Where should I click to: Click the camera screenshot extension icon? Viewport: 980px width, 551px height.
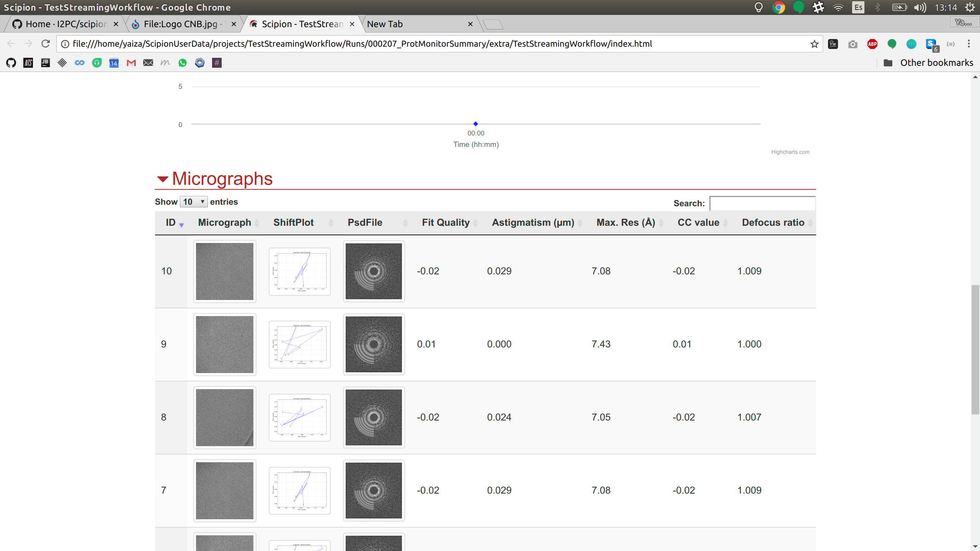853,44
